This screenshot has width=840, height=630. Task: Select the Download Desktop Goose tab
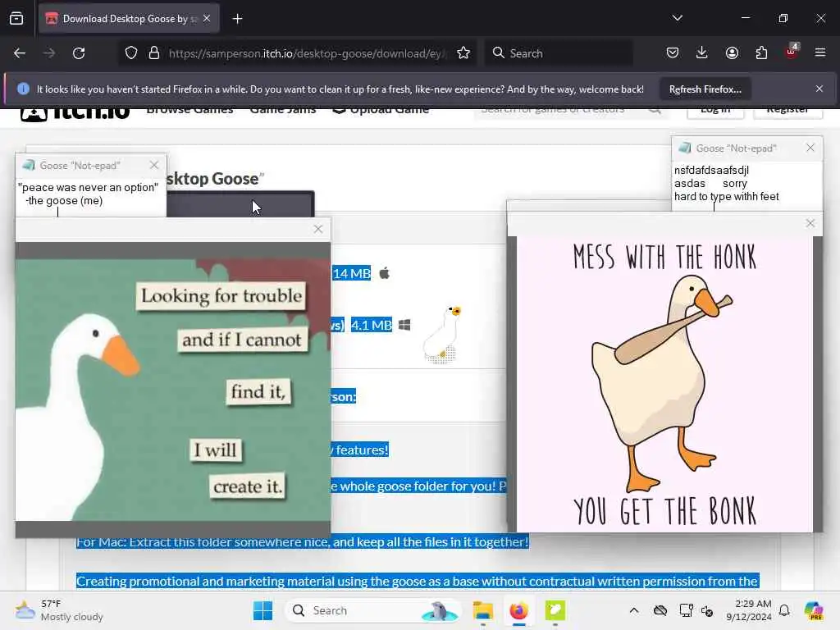coord(129,19)
